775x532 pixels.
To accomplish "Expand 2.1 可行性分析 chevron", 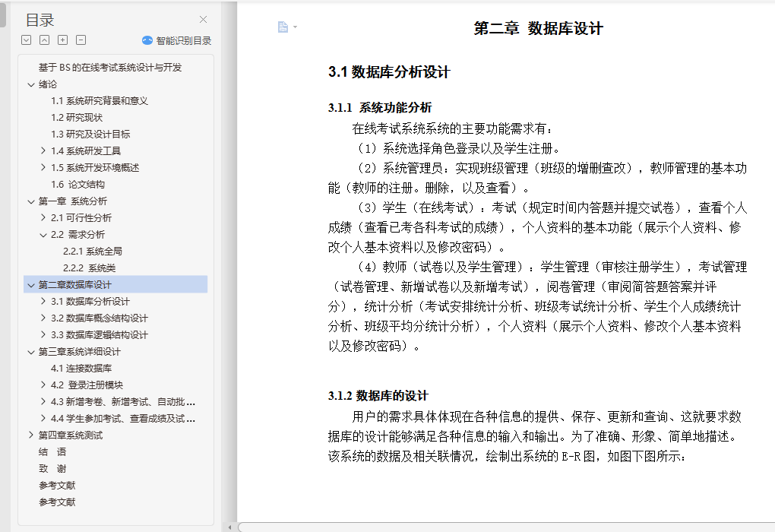I will click(43, 217).
